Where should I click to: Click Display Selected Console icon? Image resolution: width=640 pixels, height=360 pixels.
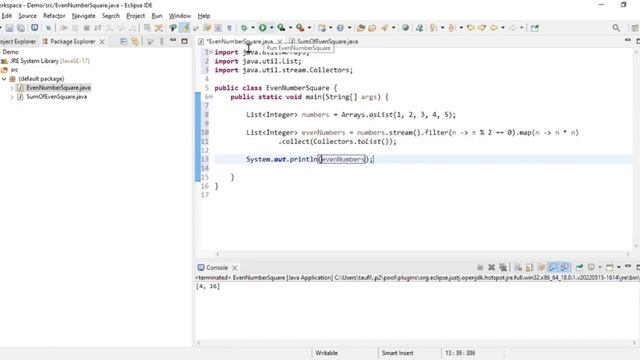[x=591, y=267]
